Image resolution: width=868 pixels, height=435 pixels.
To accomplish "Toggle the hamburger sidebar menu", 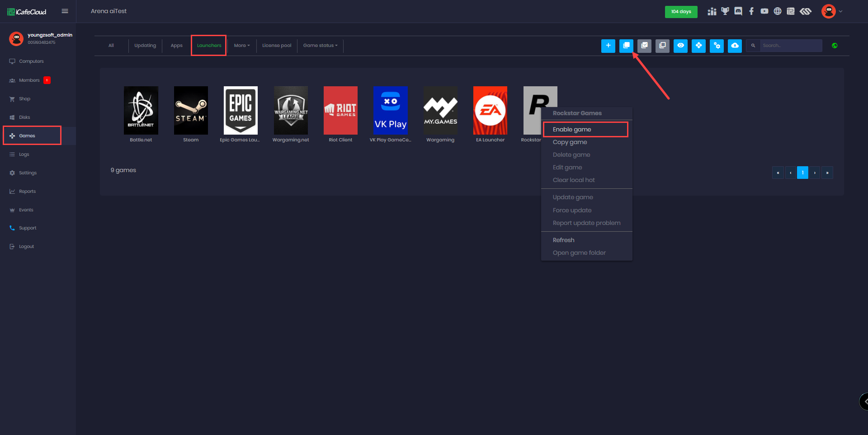I will (x=65, y=11).
